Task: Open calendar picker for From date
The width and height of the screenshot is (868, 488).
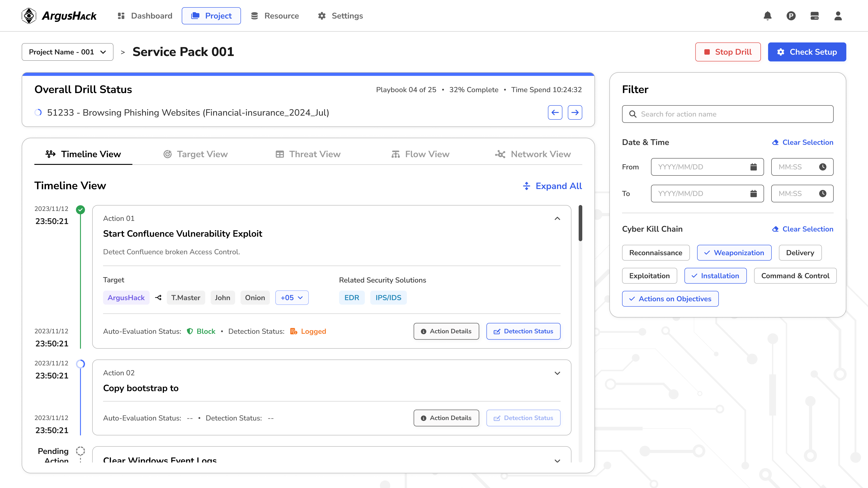Action: [753, 167]
